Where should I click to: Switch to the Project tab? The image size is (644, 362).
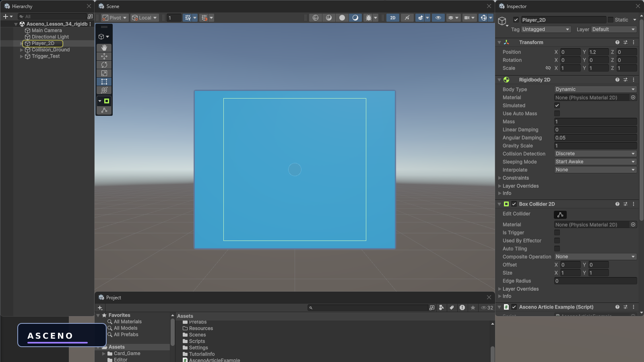[x=110, y=298]
